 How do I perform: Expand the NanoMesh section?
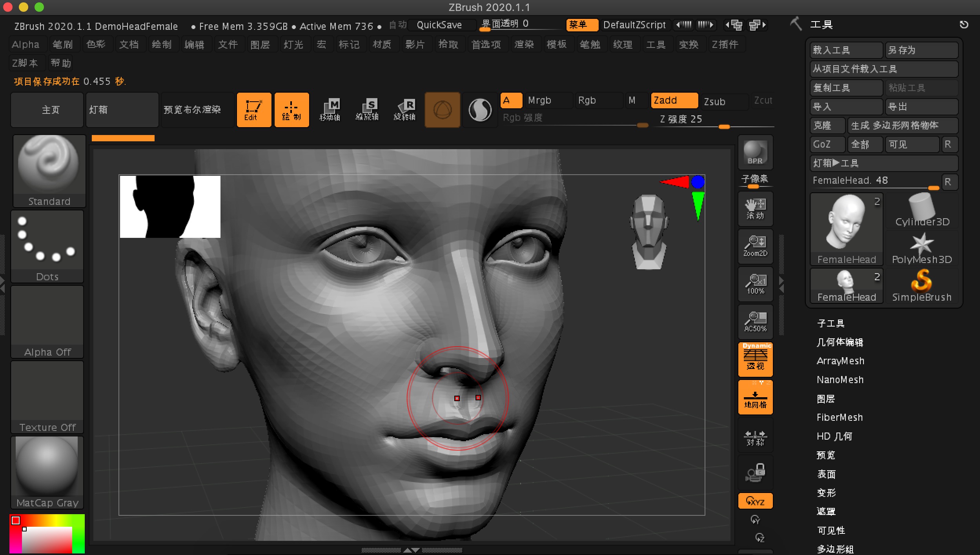pos(840,380)
